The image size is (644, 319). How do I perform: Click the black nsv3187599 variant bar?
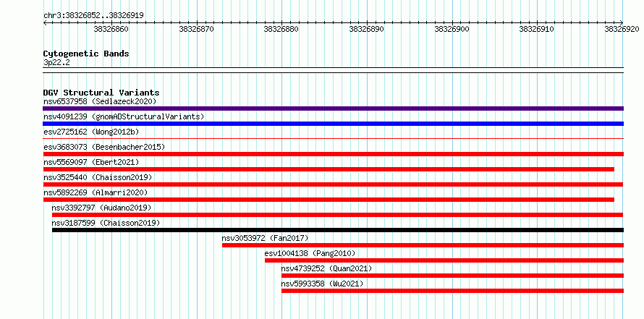[338, 230]
